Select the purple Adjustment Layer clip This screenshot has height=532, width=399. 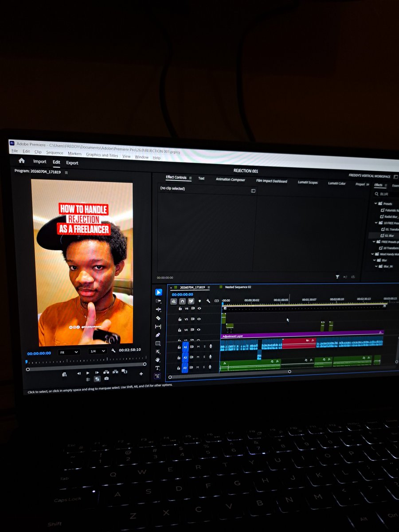(302, 335)
